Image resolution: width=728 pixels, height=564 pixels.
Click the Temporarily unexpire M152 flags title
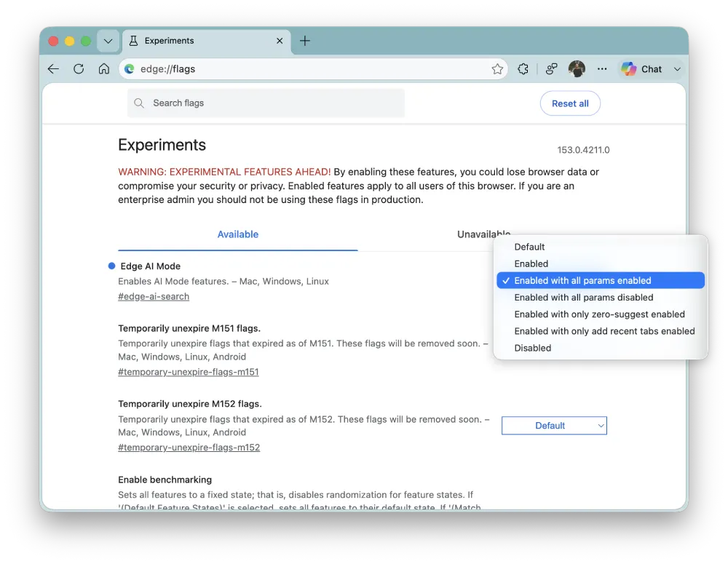(x=190, y=404)
